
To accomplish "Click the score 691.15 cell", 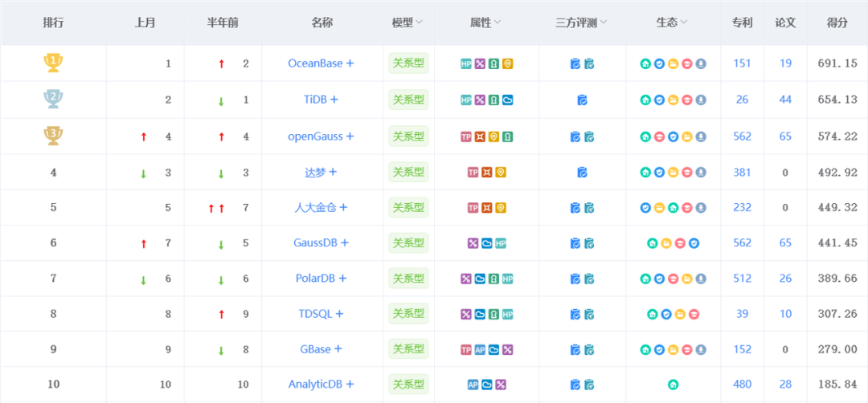I will pos(837,63).
